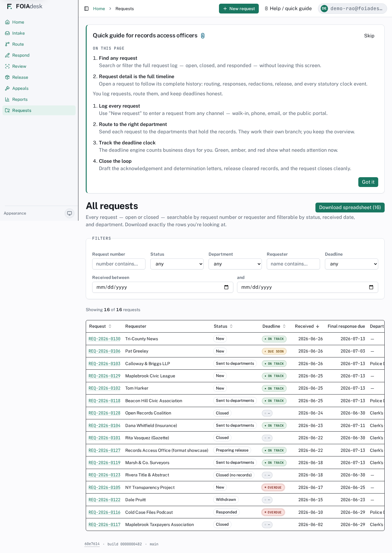
Task: Click OVERDUE badge for NY Transparency Project
Action: coord(273,487)
